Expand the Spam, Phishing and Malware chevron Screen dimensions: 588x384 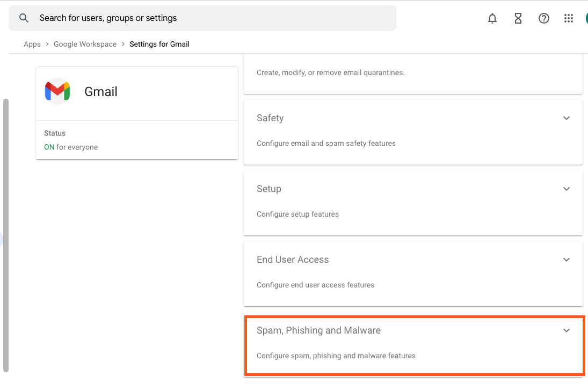pos(566,330)
